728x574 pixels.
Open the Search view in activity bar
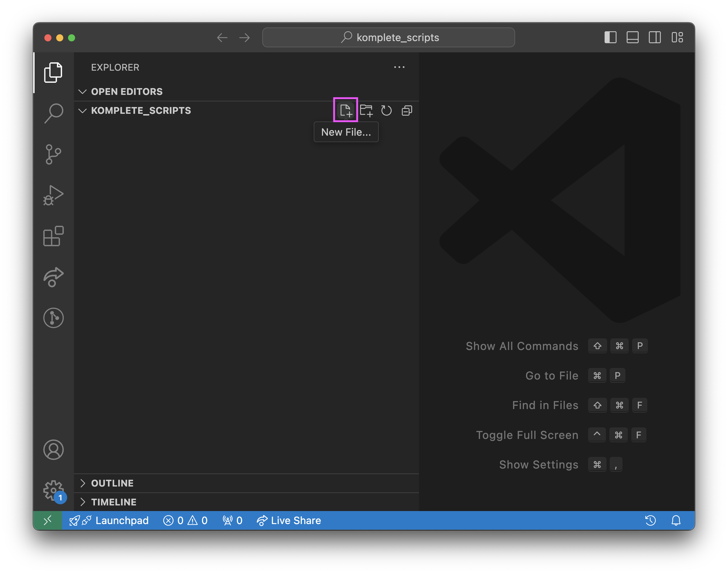[x=53, y=113]
